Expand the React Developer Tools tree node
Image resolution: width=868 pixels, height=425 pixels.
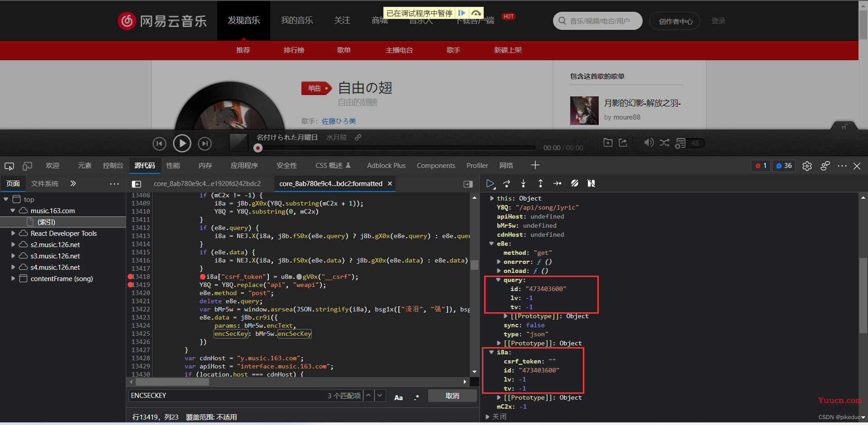pyautogui.click(x=13, y=234)
